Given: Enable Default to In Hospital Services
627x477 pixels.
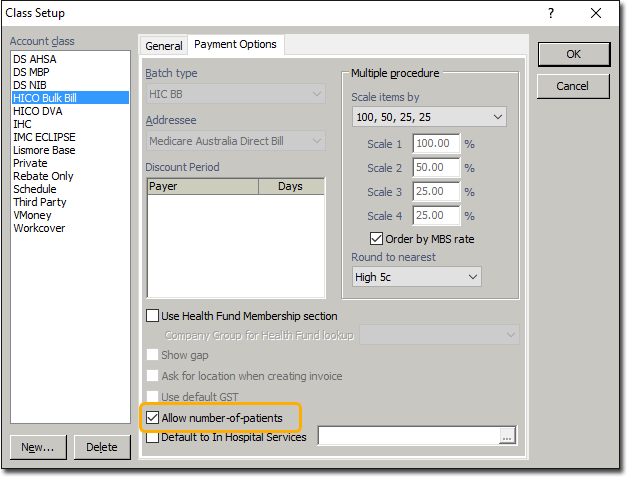Looking at the screenshot, I should pyautogui.click(x=153, y=437).
